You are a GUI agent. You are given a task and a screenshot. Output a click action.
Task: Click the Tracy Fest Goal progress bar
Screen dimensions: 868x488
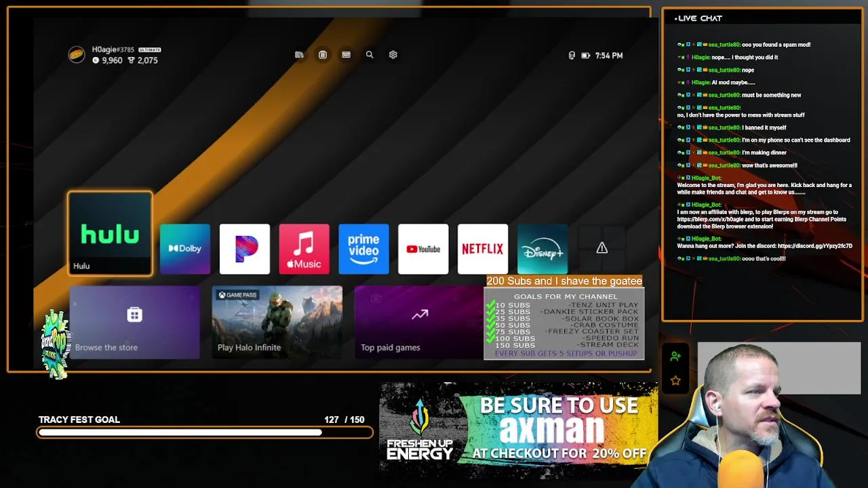tap(205, 432)
